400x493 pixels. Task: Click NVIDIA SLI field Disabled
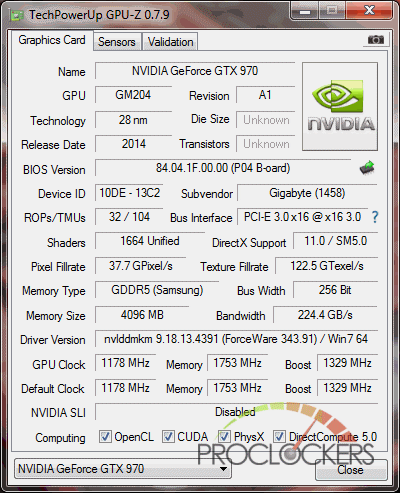pos(236,412)
